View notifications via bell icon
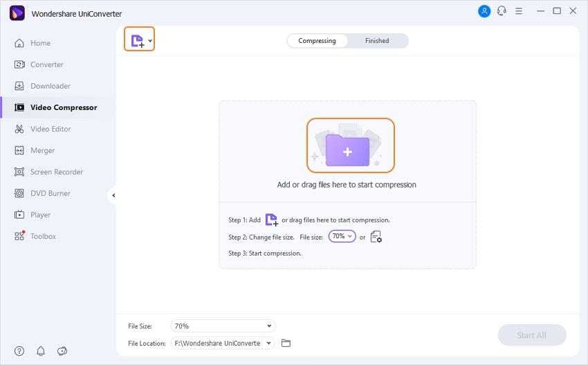Screen dimensions: 588x365 (x=41, y=351)
